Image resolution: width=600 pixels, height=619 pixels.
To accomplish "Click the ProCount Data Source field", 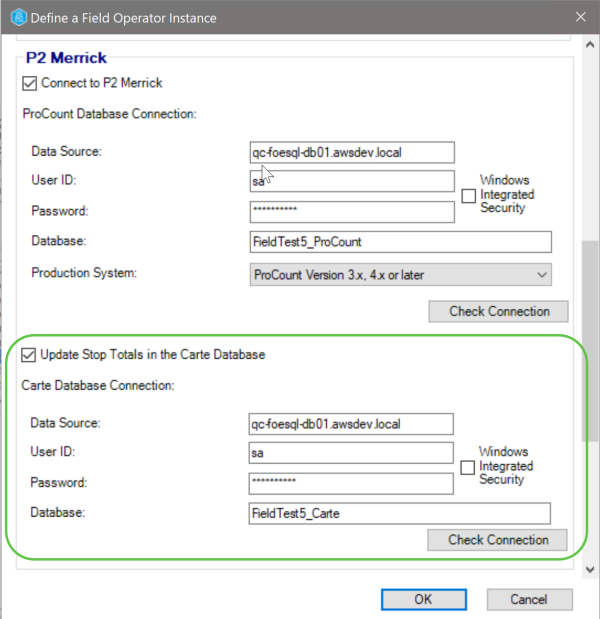I will point(351,152).
